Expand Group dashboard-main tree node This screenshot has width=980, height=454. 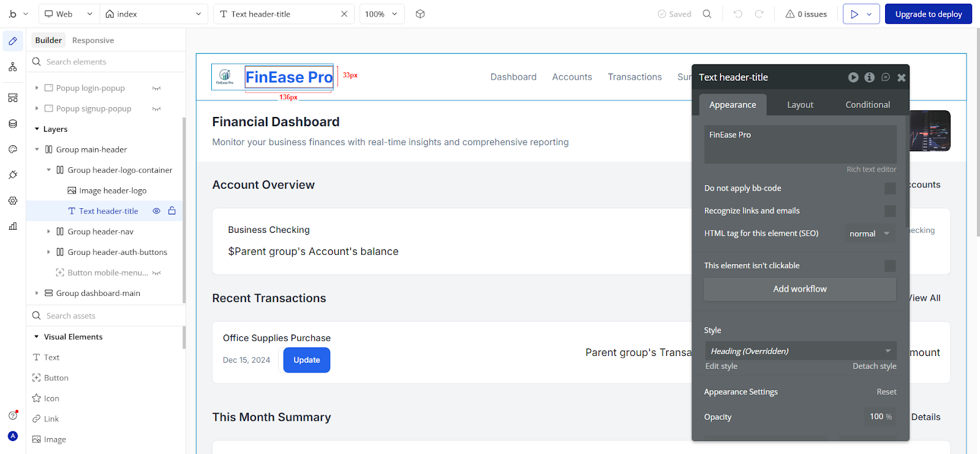click(37, 293)
